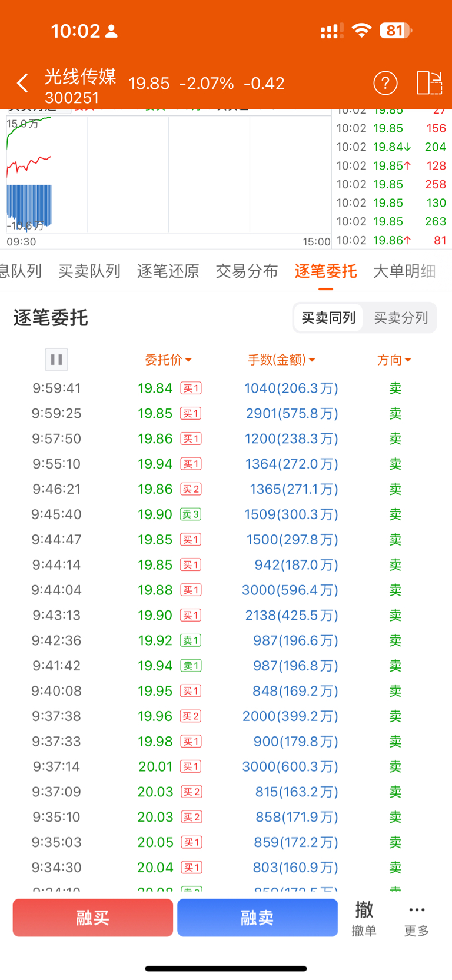Select price 20.05 at 9:35:03

point(155,842)
